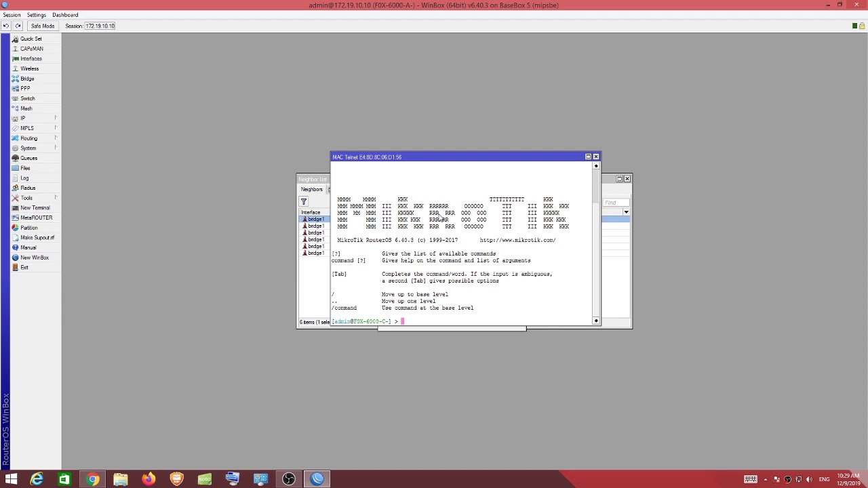Open the Partition menu entry

(28, 228)
